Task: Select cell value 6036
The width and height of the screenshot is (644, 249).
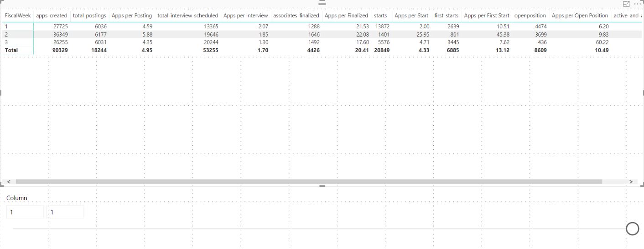Action: pyautogui.click(x=100, y=26)
